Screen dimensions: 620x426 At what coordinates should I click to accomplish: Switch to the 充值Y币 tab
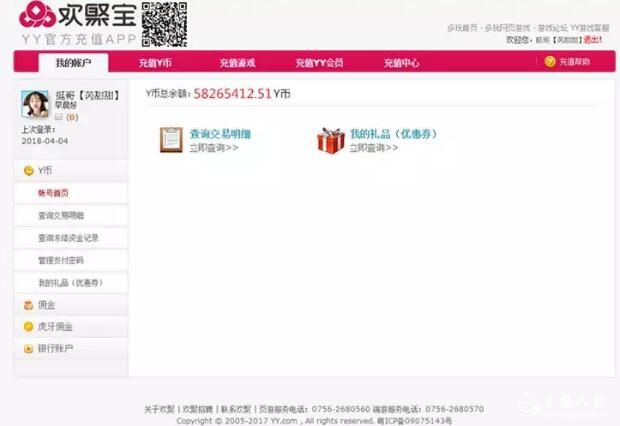155,63
